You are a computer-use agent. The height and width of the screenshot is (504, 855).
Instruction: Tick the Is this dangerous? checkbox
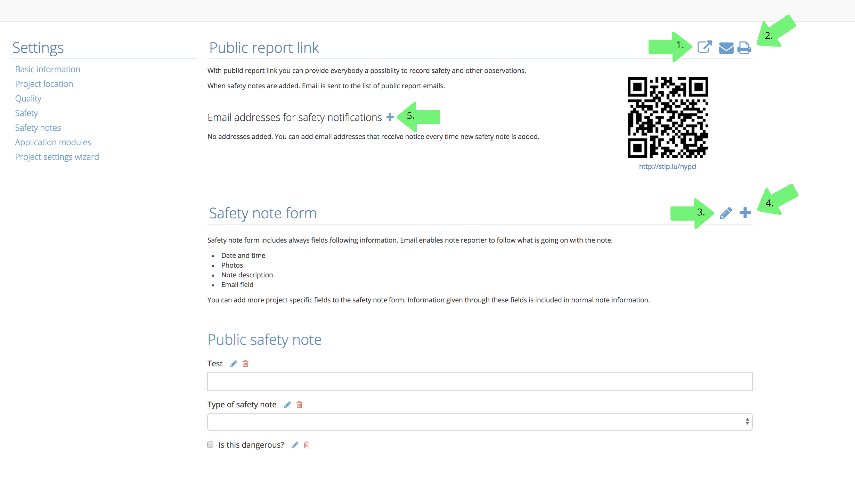tap(210, 445)
